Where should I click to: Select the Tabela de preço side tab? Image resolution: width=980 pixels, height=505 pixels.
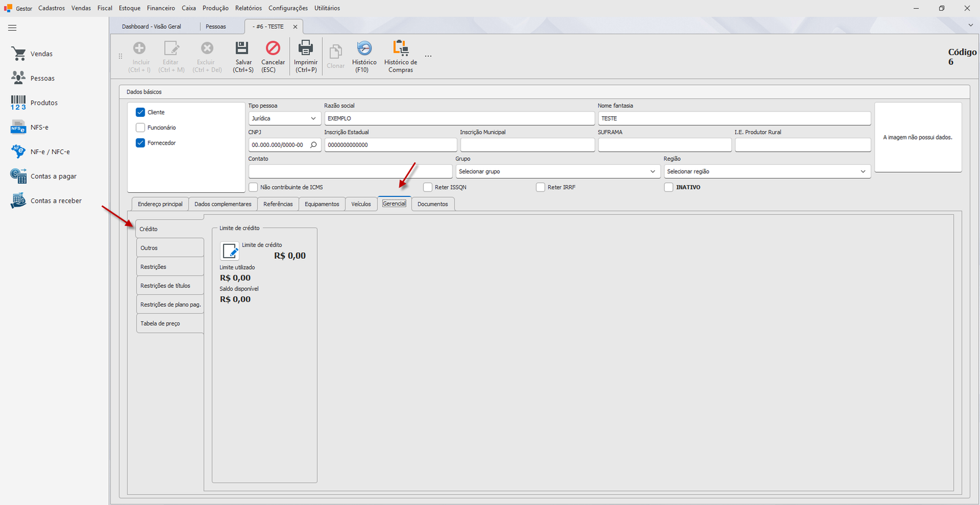[x=170, y=323]
